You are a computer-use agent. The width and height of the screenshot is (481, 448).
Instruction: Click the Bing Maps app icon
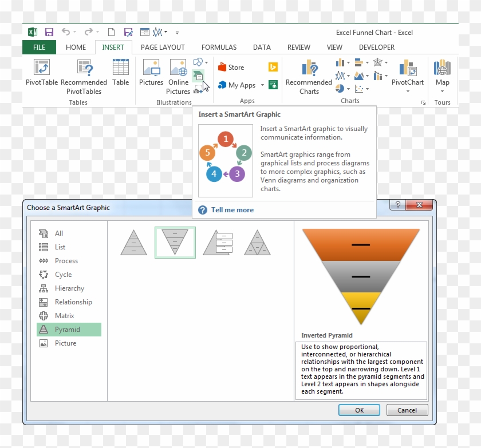273,67
